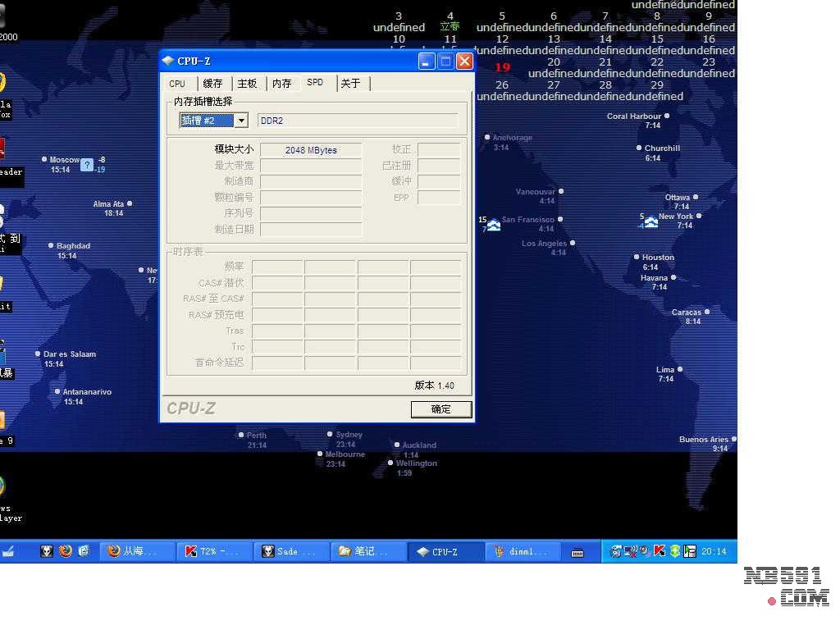840x630 pixels.
Task: Click the Firefox quick launch icon
Action: tap(66, 551)
